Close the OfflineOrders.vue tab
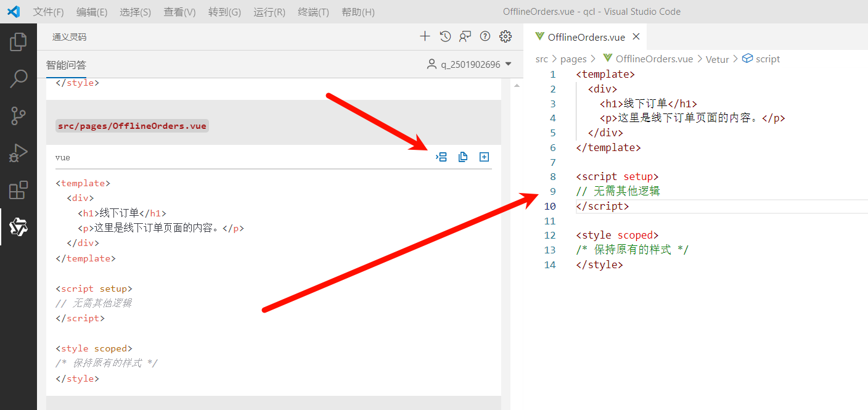This screenshot has height=410, width=868. [x=636, y=37]
